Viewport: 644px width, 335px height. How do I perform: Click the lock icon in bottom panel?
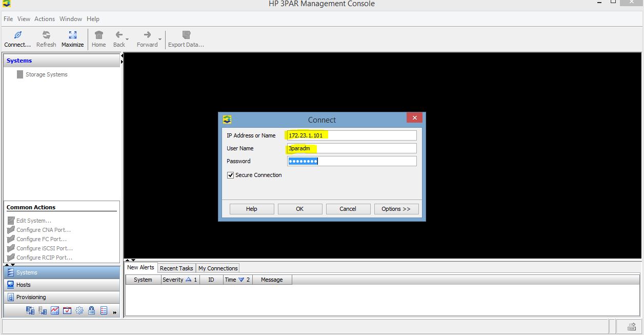point(92,310)
